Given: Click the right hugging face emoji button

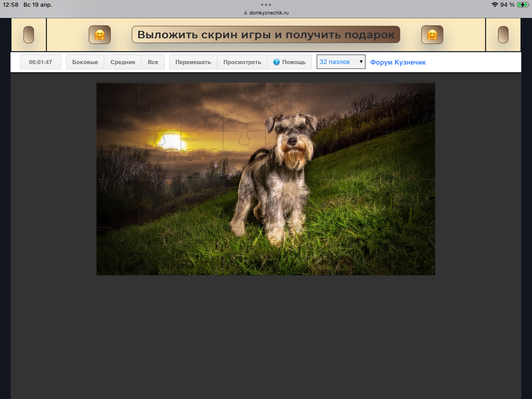Looking at the screenshot, I should click(x=432, y=35).
